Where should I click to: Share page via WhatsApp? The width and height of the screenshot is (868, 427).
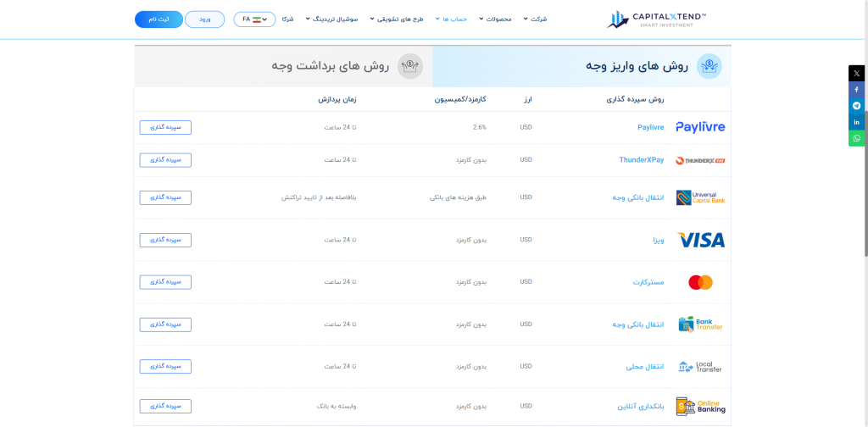point(856,138)
